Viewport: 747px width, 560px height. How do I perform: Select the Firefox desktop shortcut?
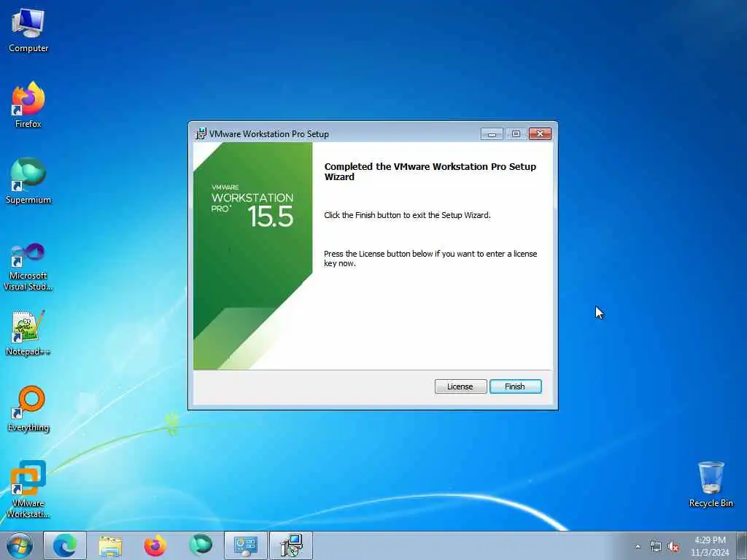28,105
